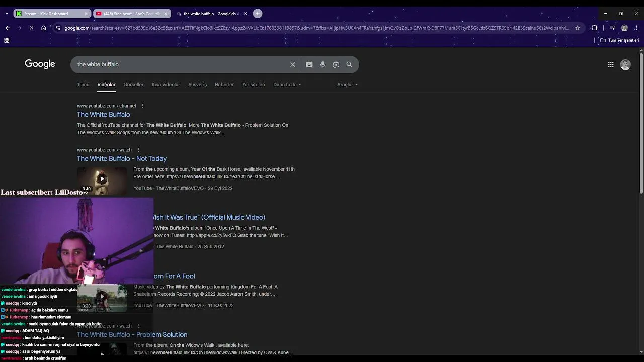Bookmark this page with the star icon

pos(578,28)
